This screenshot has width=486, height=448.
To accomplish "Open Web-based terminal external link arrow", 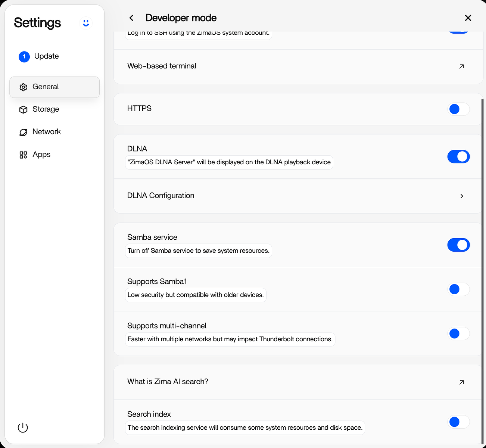I will [461, 66].
